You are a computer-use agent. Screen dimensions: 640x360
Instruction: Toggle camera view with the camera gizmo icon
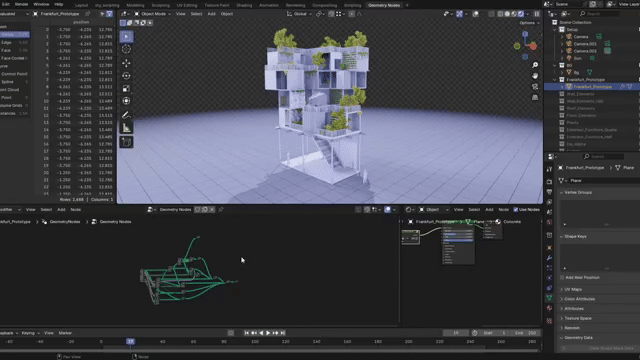pyautogui.click(x=535, y=87)
